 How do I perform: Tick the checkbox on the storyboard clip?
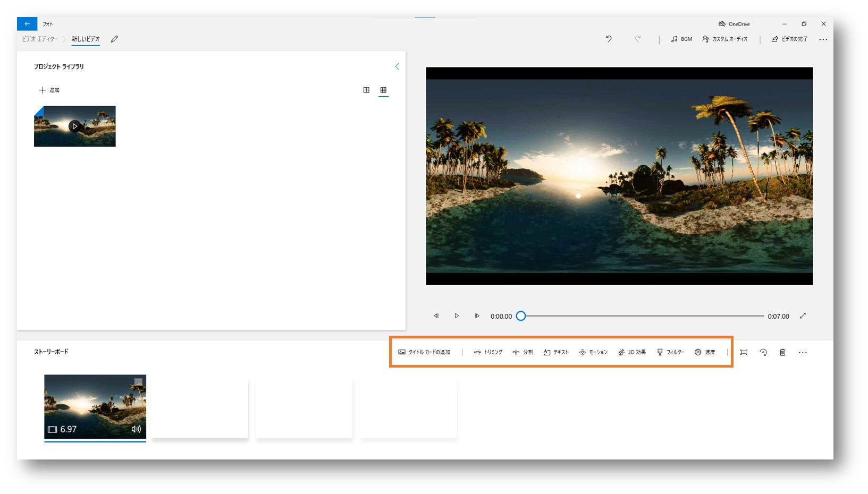(138, 382)
